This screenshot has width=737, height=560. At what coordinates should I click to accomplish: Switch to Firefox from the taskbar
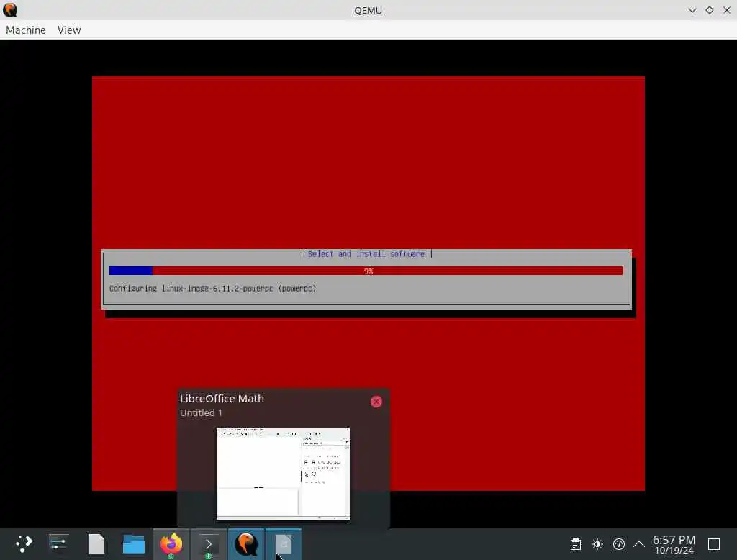click(x=171, y=544)
